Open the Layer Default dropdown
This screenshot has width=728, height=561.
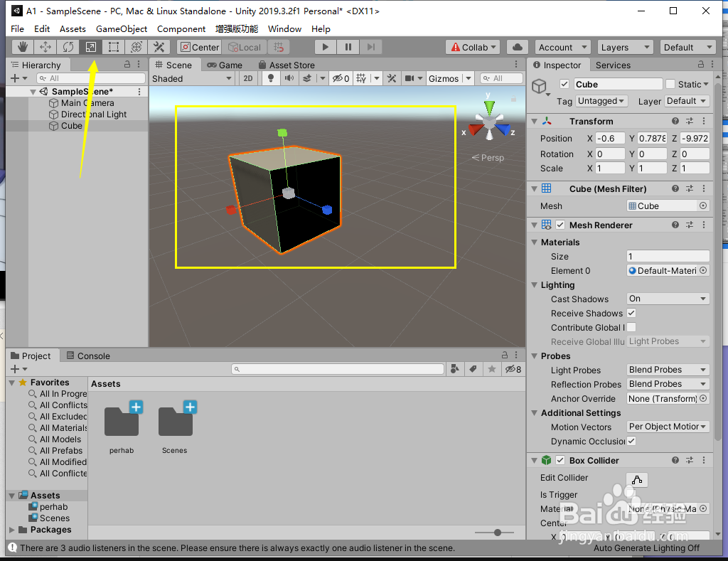pyautogui.click(x=687, y=101)
